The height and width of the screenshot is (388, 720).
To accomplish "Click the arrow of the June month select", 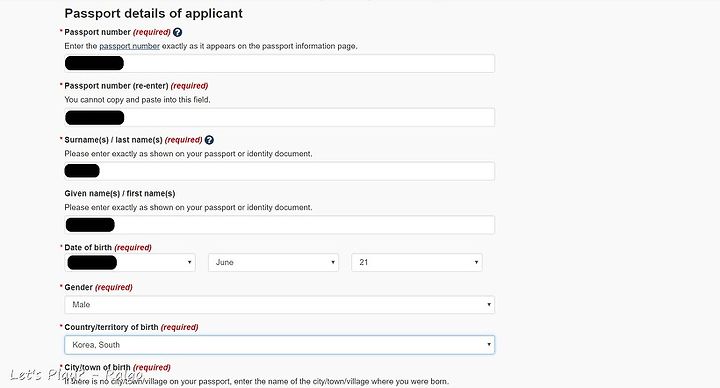I will click(x=333, y=263).
